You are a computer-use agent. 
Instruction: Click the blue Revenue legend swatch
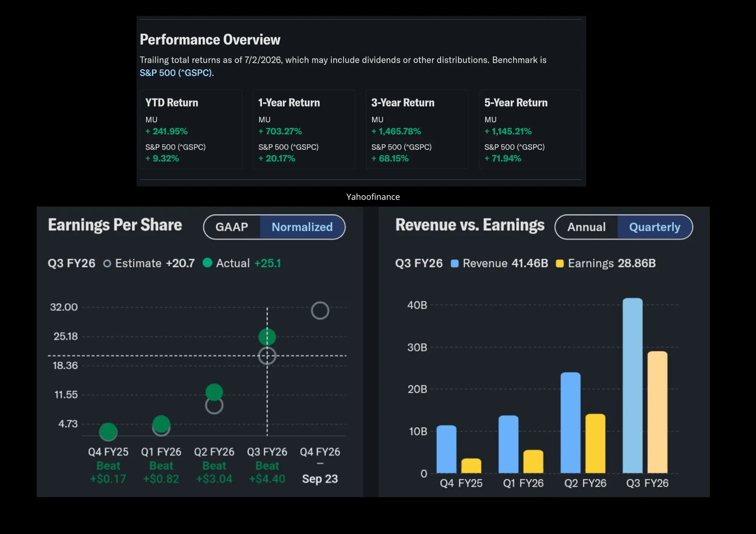pyautogui.click(x=455, y=264)
